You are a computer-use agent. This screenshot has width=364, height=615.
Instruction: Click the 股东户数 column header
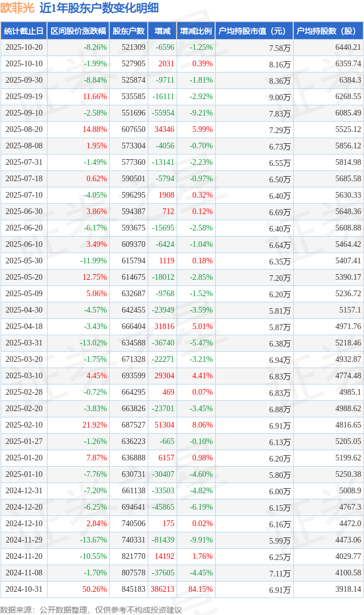129,31
